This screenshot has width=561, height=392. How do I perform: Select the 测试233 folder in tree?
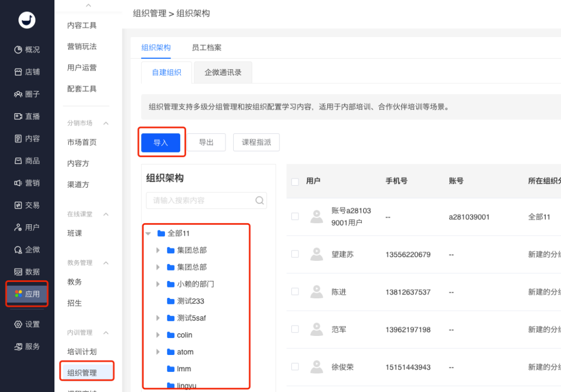pos(190,301)
